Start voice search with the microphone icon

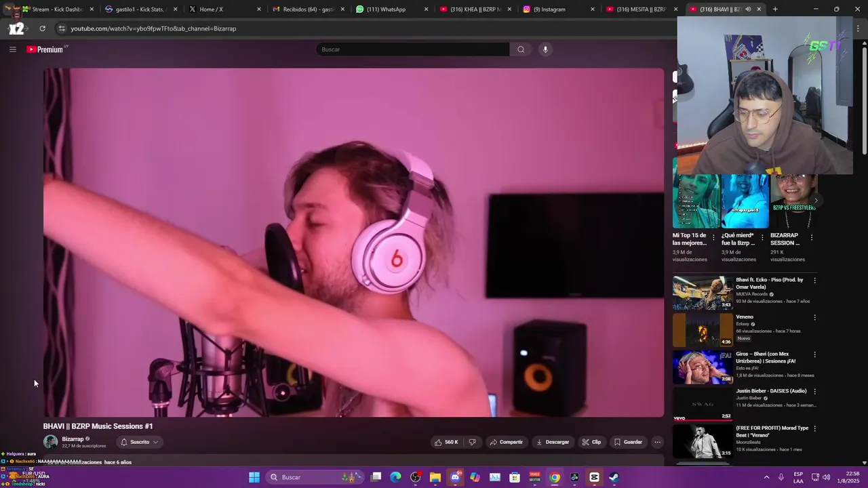tap(545, 49)
